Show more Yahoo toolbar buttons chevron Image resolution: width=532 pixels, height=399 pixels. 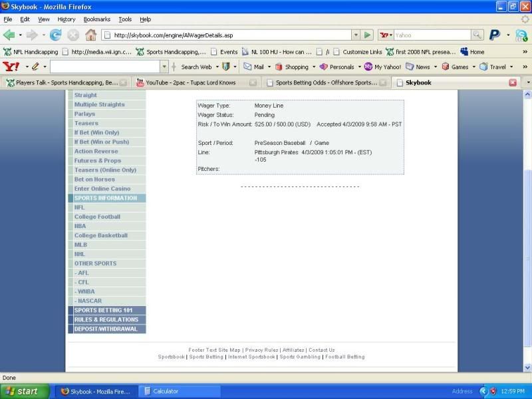(525, 67)
